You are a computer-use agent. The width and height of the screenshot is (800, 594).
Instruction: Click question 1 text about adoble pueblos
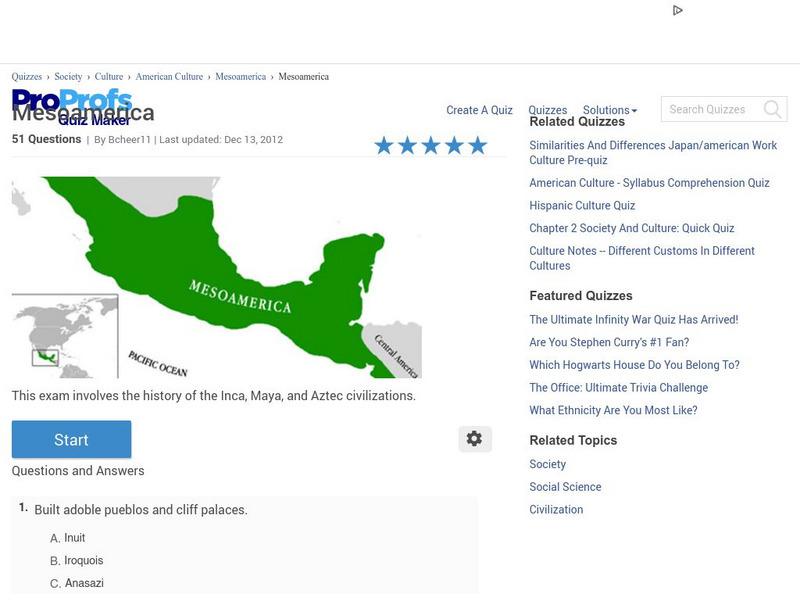141,510
